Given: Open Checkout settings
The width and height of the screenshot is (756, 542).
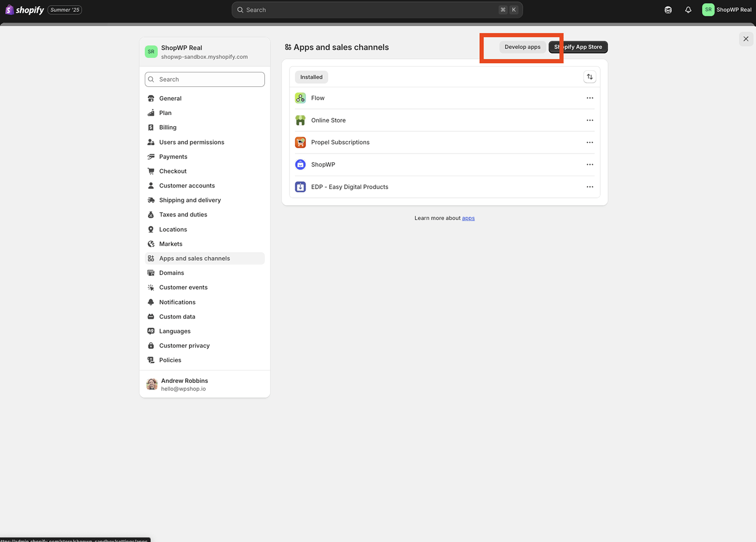Looking at the screenshot, I should tap(205, 171).
